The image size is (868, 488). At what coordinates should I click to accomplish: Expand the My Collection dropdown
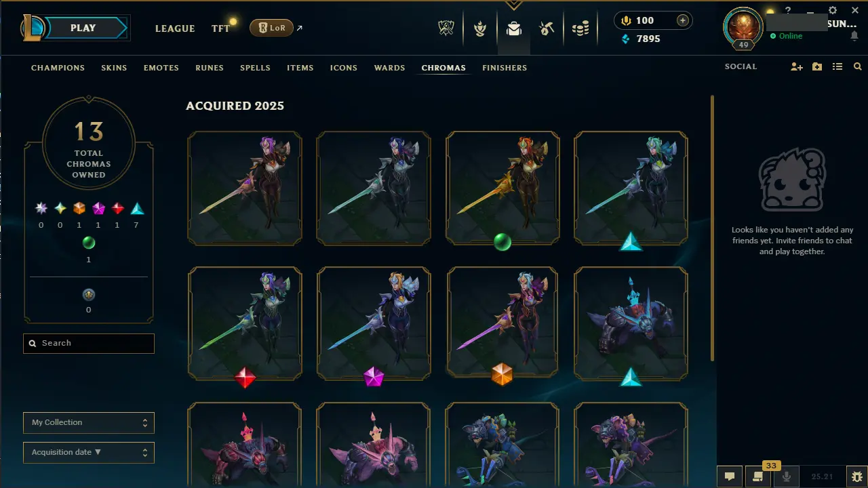click(89, 422)
